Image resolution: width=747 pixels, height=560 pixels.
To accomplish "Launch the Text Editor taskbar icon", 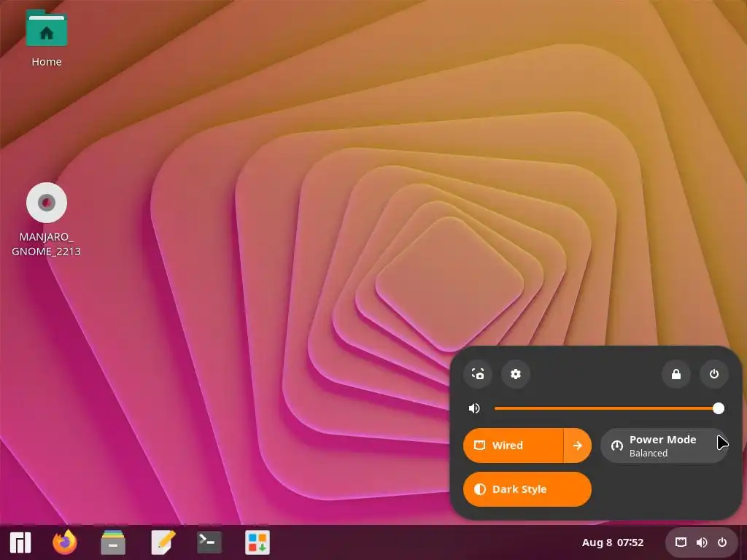I will click(163, 542).
